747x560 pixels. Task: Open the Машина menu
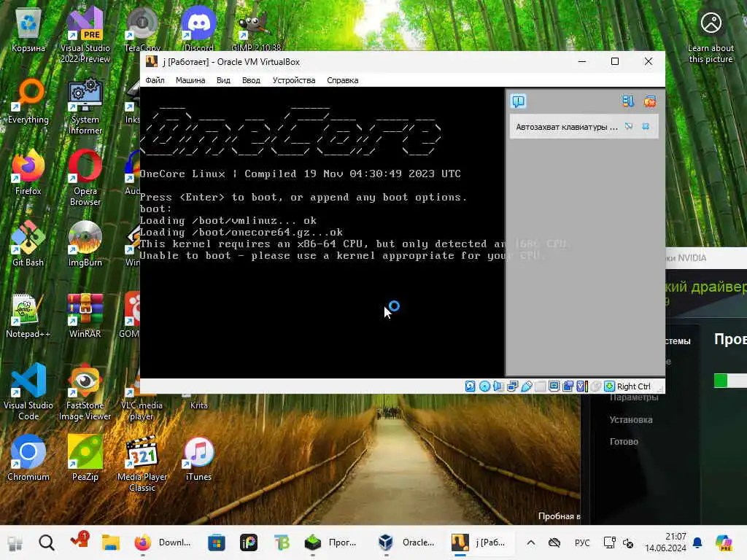pyautogui.click(x=190, y=80)
